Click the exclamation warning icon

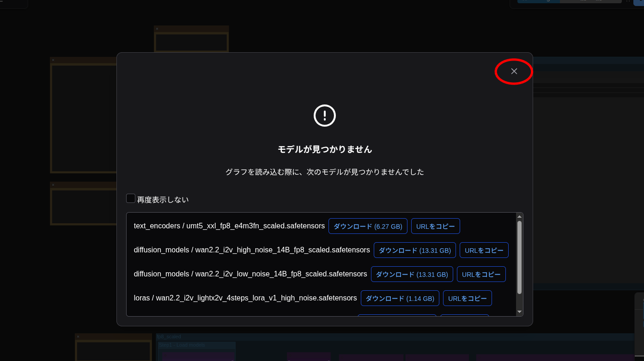325,116
